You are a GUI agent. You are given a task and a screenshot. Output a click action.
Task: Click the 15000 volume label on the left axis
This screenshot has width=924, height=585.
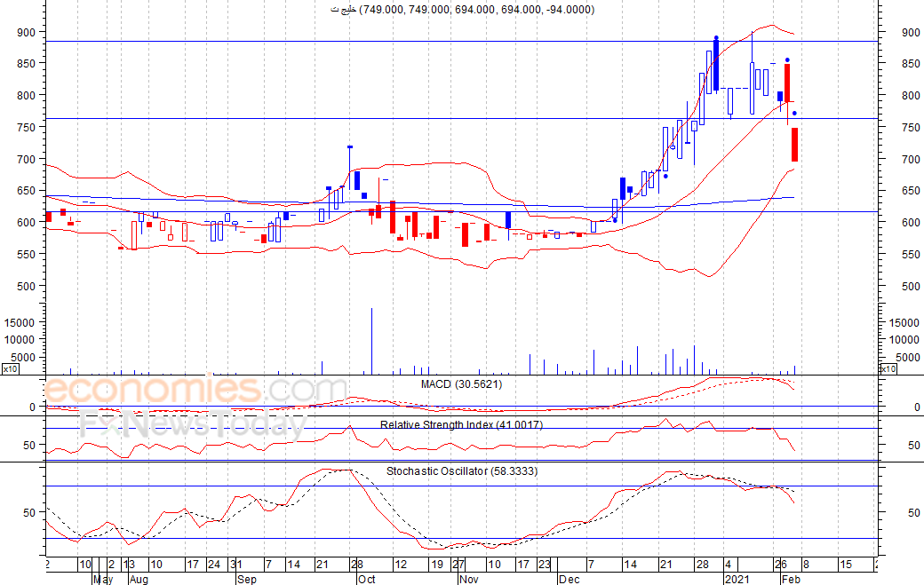(19, 322)
